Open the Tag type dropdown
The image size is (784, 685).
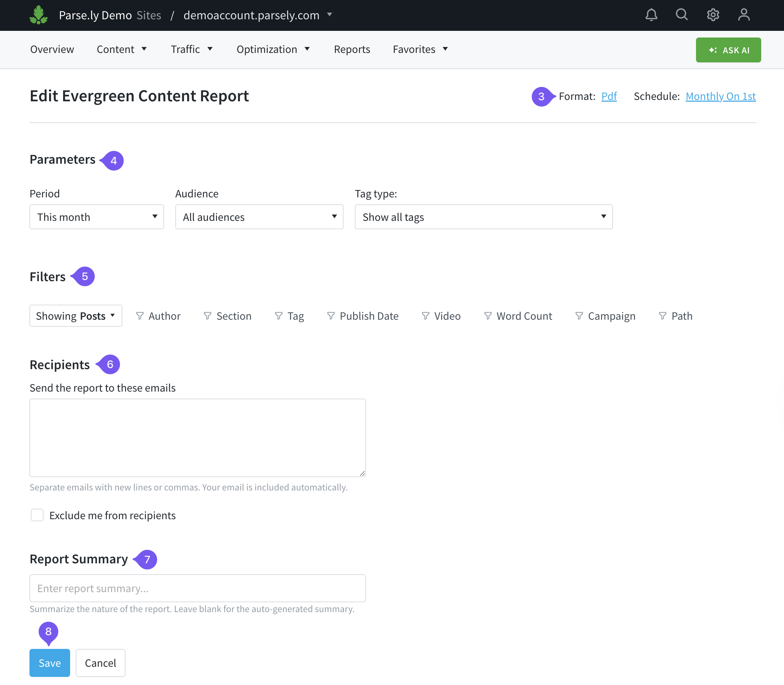pyautogui.click(x=484, y=217)
